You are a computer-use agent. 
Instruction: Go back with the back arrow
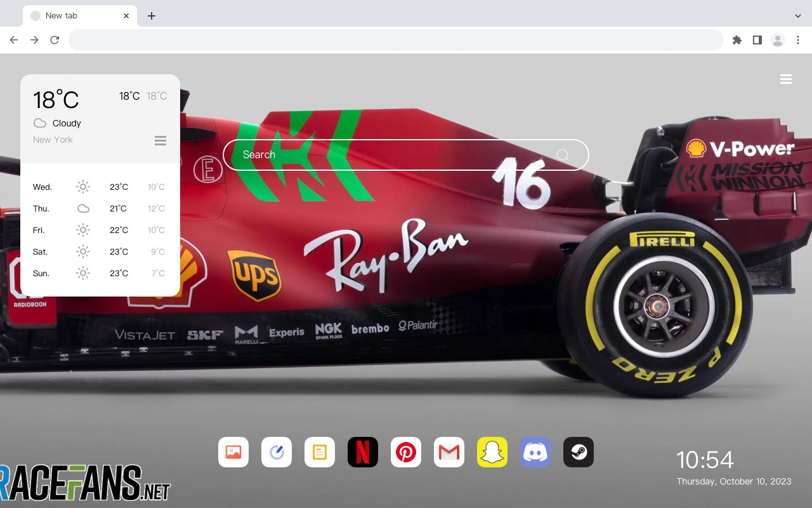pos(14,40)
